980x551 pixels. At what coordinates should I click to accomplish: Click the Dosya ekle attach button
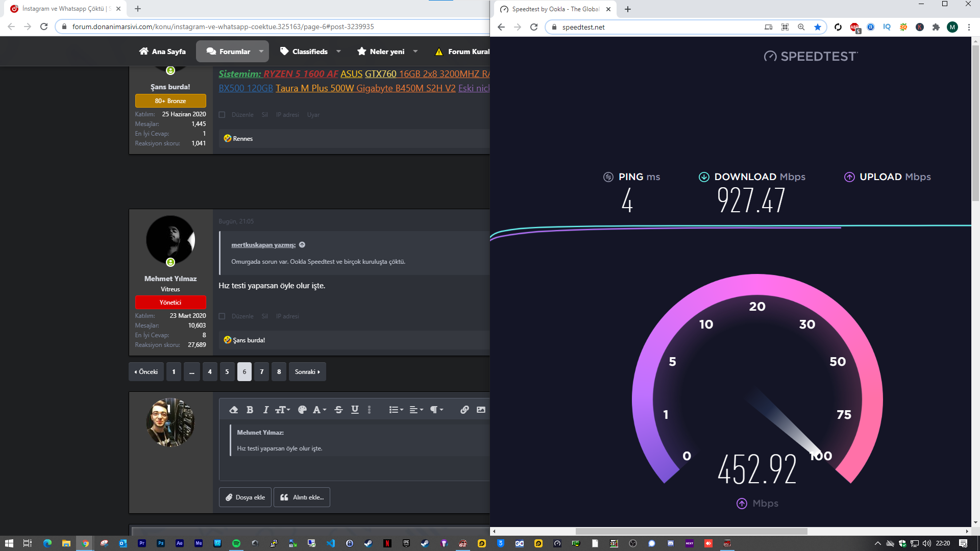coord(245,497)
